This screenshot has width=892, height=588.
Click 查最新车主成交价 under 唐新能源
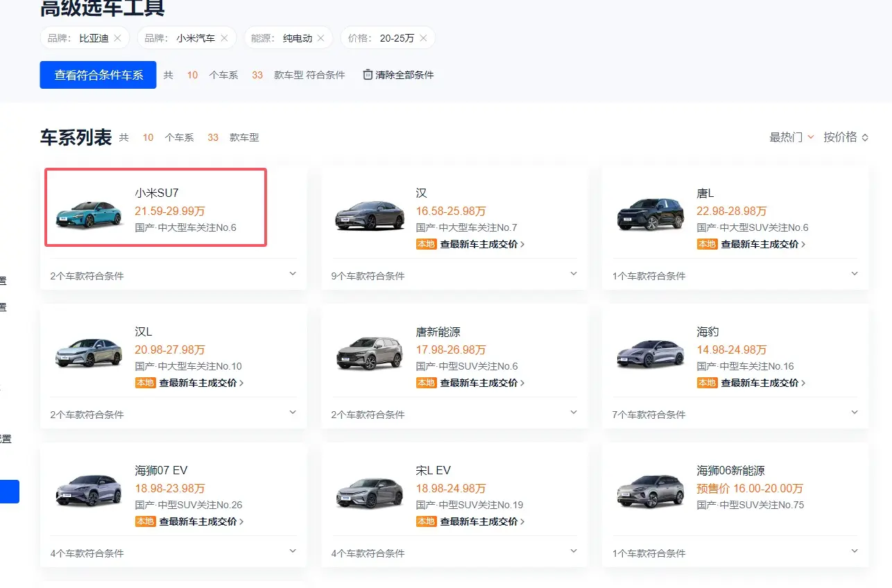(x=482, y=383)
